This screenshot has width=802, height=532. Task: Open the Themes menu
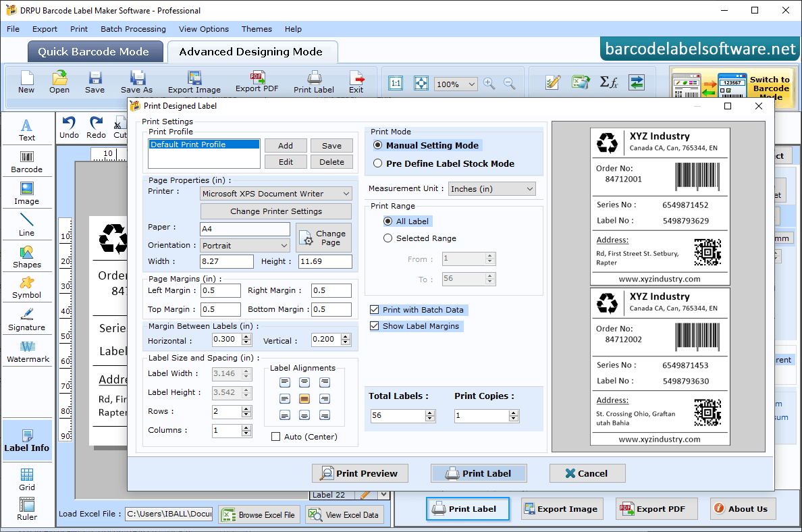(x=257, y=29)
